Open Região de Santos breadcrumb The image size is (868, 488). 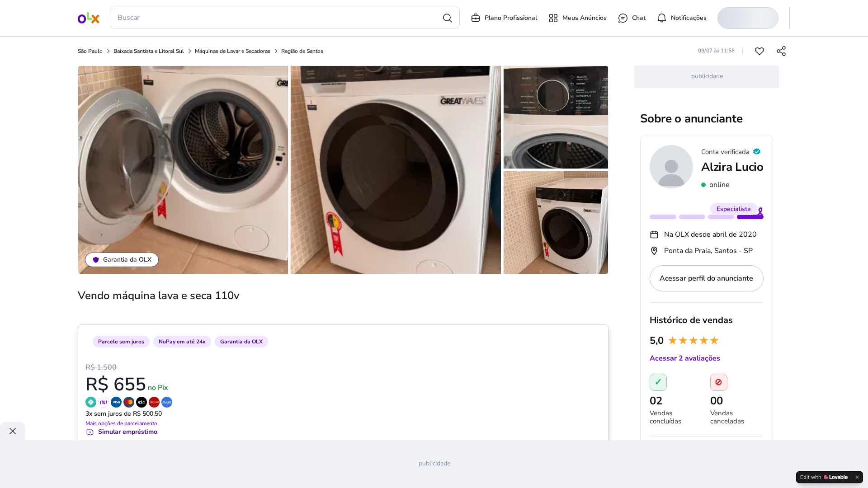pos(302,51)
